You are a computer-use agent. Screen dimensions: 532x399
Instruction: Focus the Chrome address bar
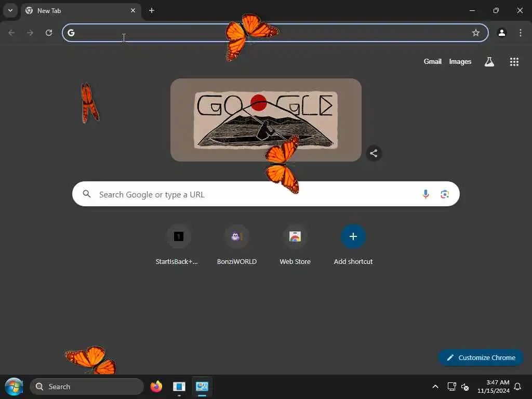point(275,33)
